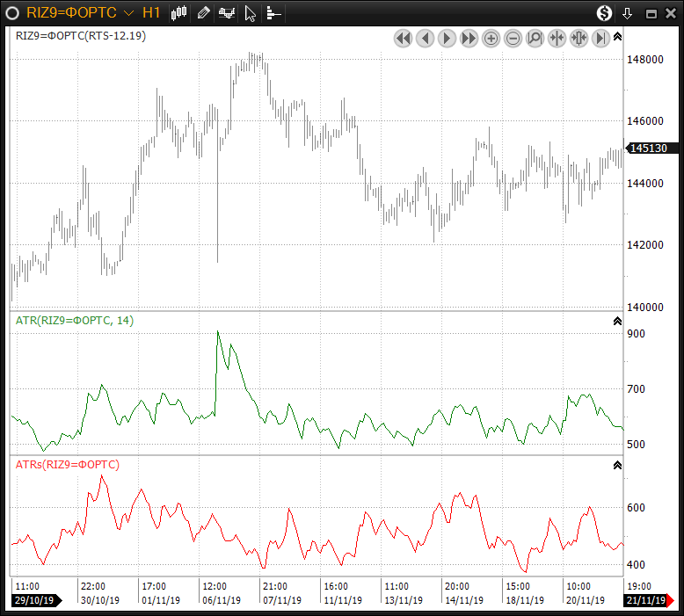The image size is (684, 616).
Task: Compress the chart horizontally
Action: tap(557, 38)
